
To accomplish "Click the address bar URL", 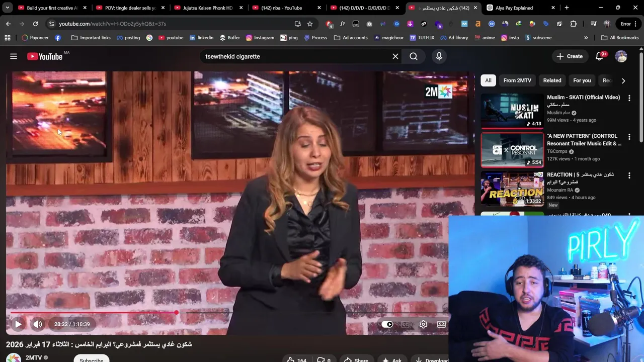I will point(112,24).
